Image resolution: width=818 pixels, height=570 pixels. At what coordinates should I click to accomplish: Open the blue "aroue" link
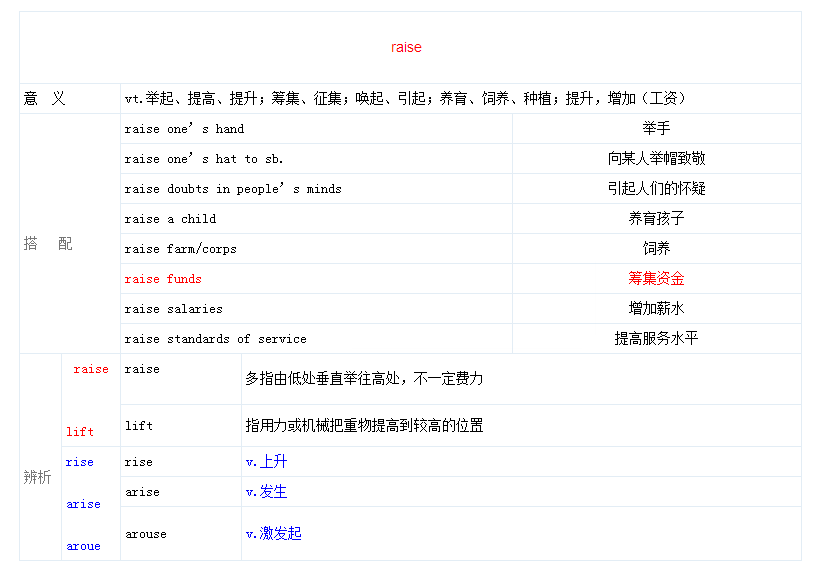pos(83,546)
